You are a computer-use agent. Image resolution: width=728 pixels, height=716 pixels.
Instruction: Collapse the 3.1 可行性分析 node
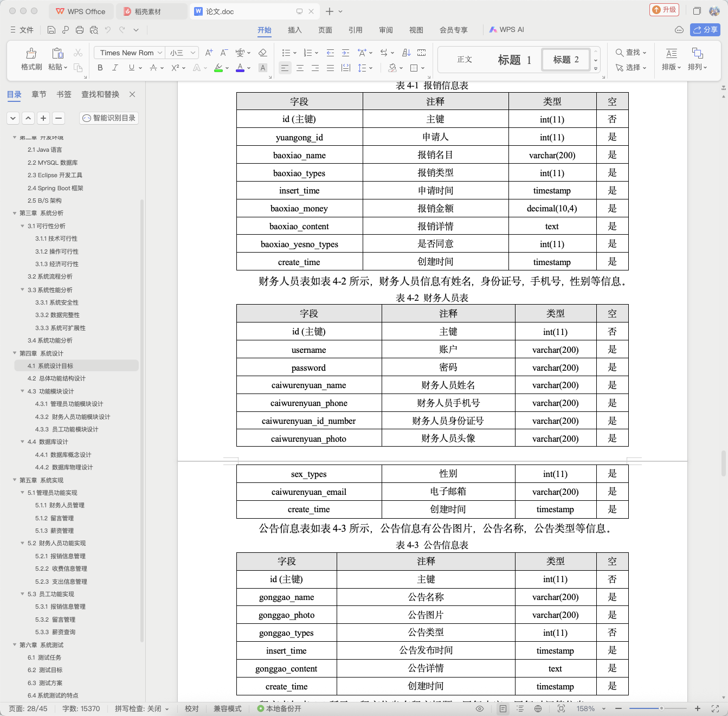point(23,226)
